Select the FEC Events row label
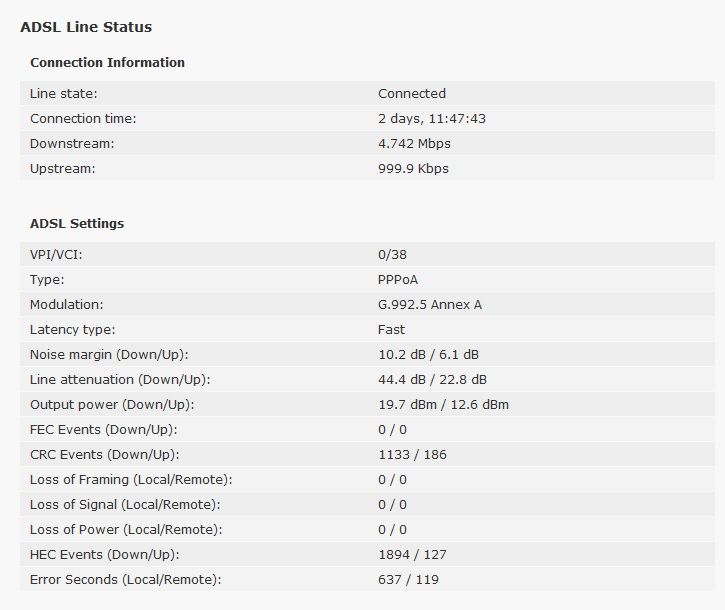The height and width of the screenshot is (610, 725). (x=104, y=429)
